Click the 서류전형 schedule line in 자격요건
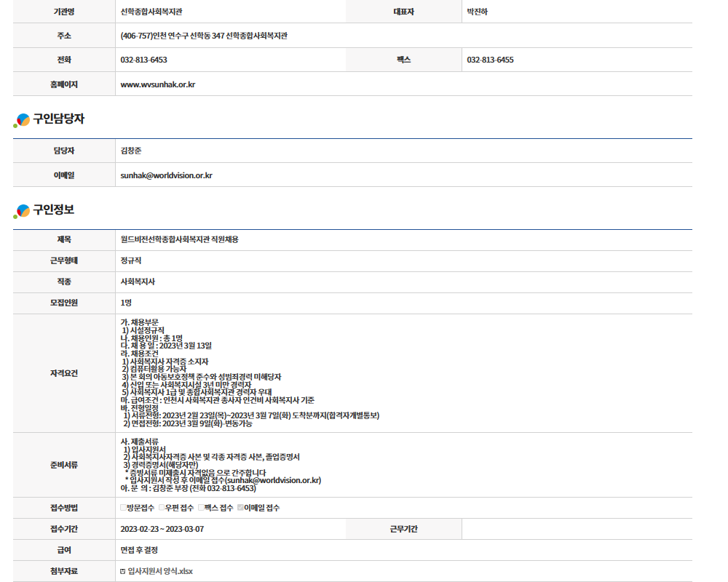728x582 pixels. coord(251,416)
